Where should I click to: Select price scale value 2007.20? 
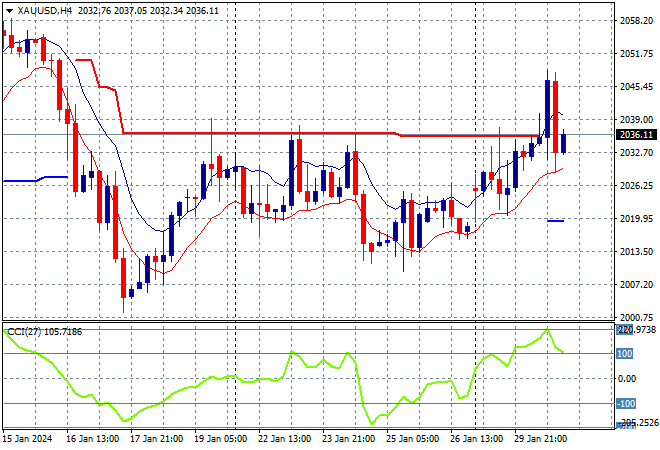click(x=636, y=285)
